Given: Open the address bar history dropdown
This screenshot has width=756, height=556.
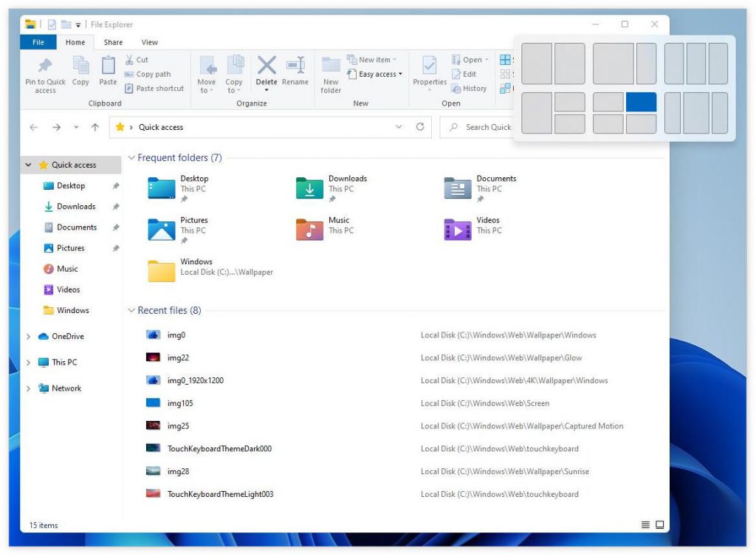Looking at the screenshot, I should pos(399,127).
